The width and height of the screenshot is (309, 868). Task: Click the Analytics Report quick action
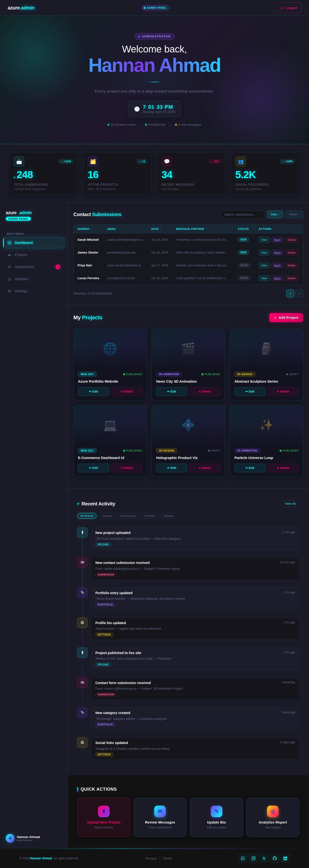273,817
